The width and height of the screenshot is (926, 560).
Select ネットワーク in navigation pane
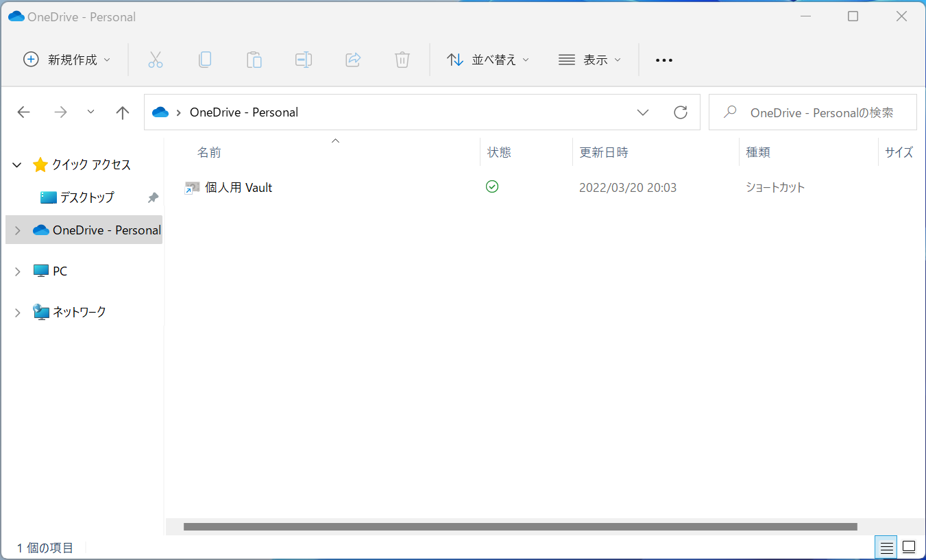pos(80,312)
